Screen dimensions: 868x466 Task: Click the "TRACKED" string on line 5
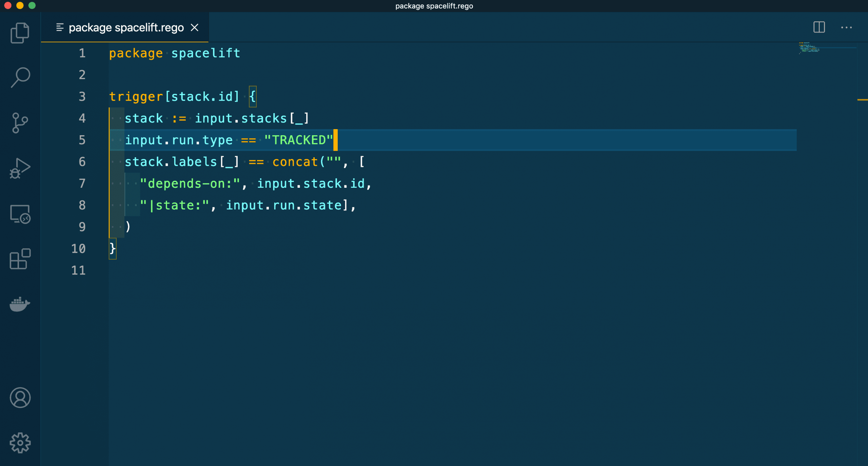pos(299,140)
